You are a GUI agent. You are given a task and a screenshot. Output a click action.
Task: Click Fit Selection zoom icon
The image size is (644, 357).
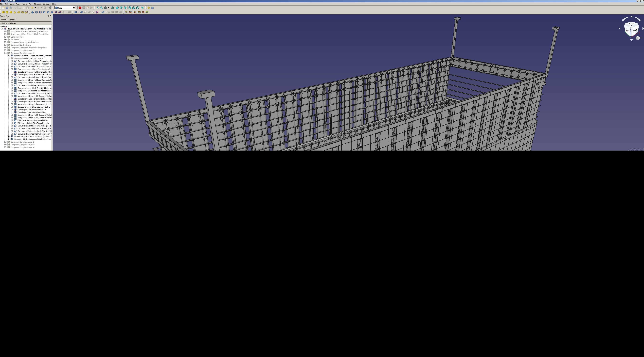[101, 8]
